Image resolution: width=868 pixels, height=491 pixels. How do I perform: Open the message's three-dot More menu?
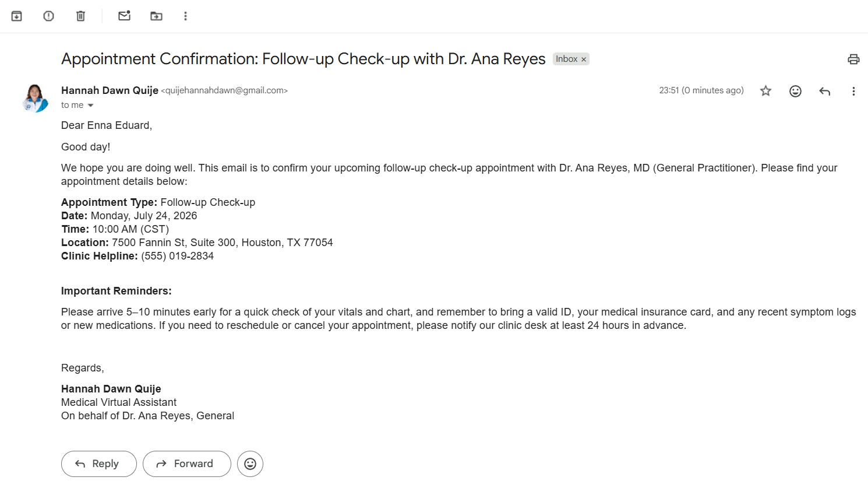(x=853, y=91)
